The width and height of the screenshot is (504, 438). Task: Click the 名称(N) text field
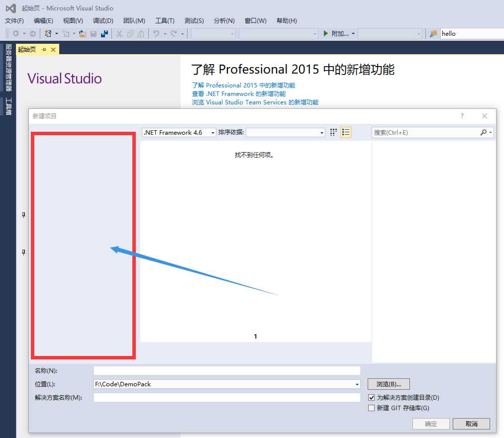click(227, 370)
